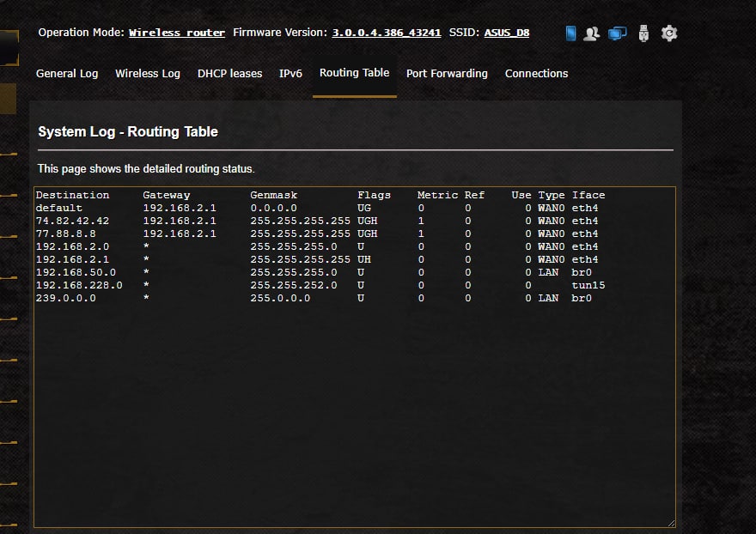Select the 192.168.228.0 destination entry
The image size is (756, 534).
(79, 285)
